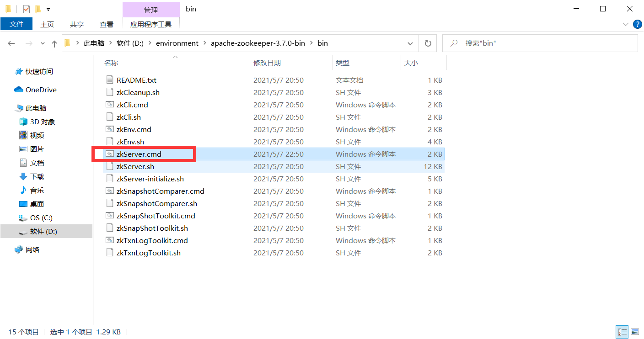
Task: Refresh the current folder view
Action: pyautogui.click(x=428, y=43)
